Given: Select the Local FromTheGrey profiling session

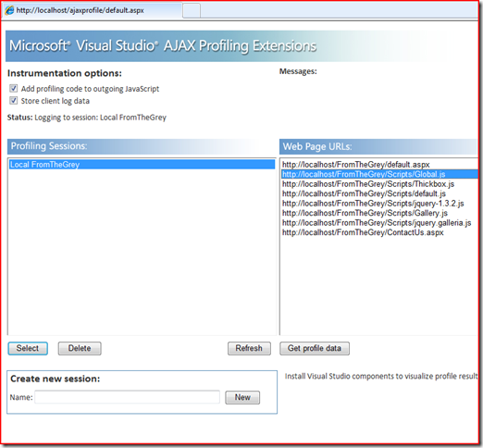Looking at the screenshot, I should pyautogui.click(x=142, y=165).
